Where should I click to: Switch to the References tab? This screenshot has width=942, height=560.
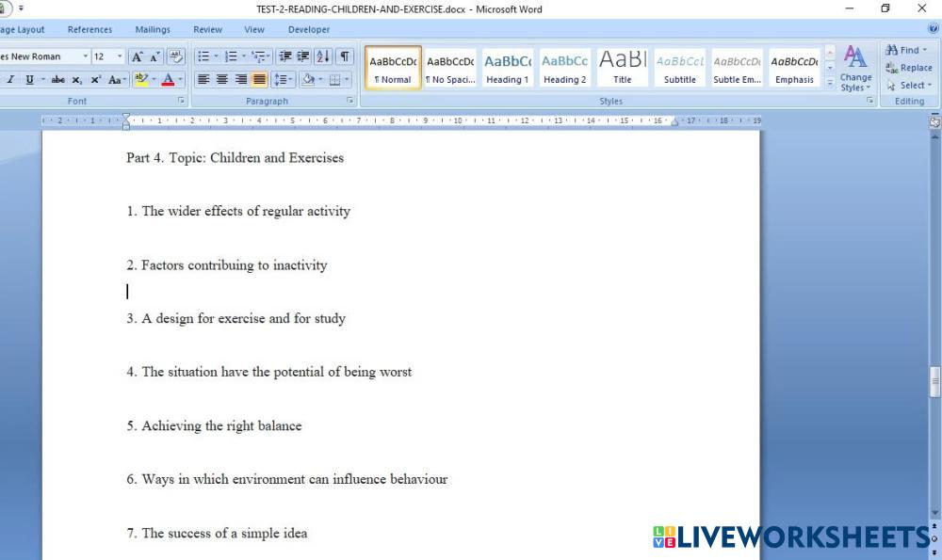coord(89,30)
